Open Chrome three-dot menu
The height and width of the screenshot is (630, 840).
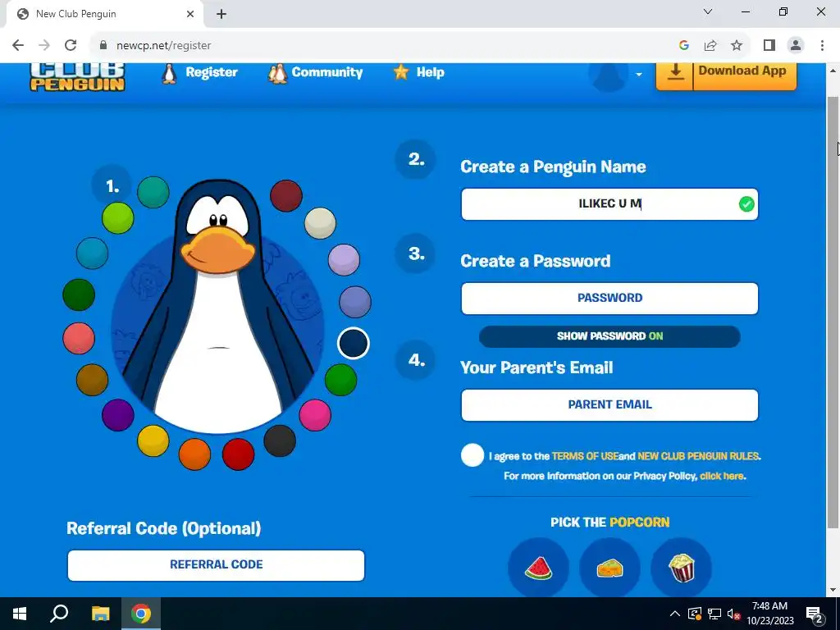[x=822, y=45]
